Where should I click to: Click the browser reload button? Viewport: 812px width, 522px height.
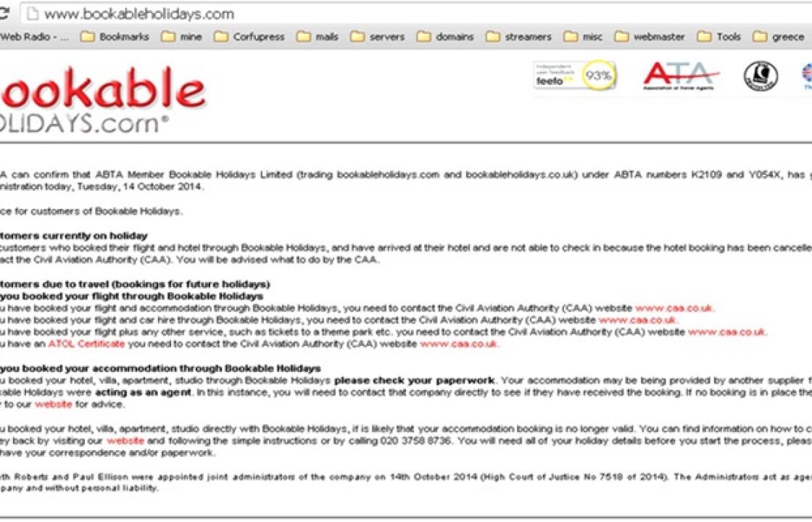tap(4, 14)
